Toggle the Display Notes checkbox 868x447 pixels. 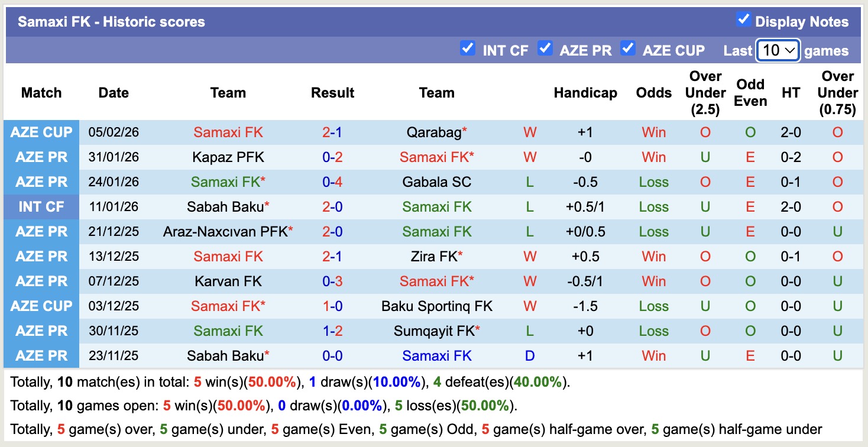(743, 20)
